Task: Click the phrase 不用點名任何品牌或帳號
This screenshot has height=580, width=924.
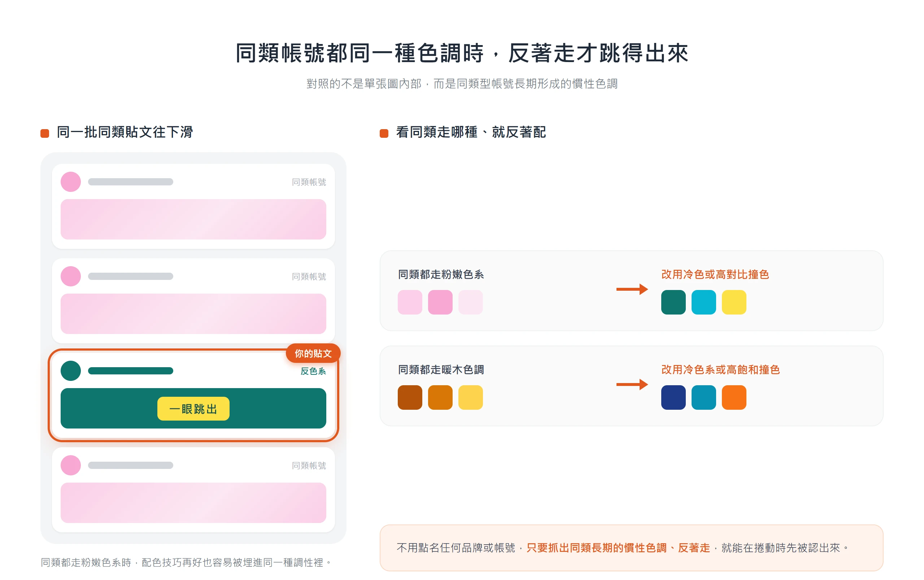Action: click(x=456, y=548)
